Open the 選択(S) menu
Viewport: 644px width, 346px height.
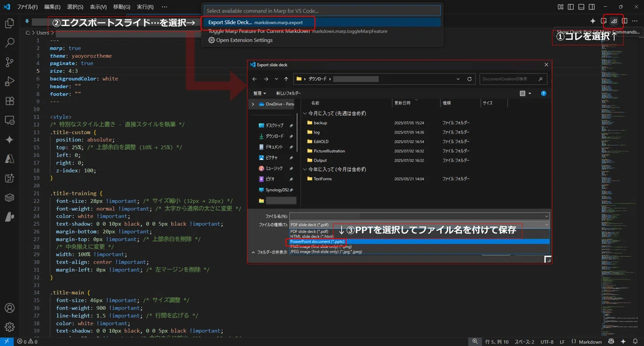click(x=75, y=7)
